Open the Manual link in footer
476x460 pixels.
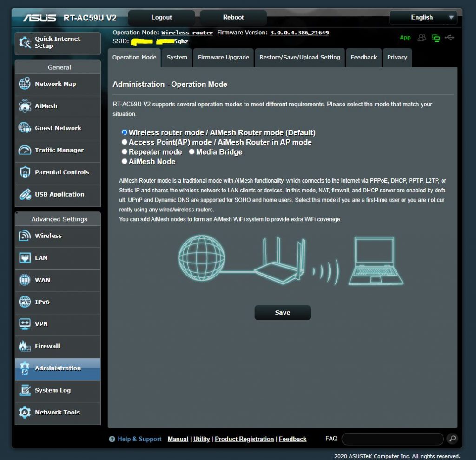(178, 439)
